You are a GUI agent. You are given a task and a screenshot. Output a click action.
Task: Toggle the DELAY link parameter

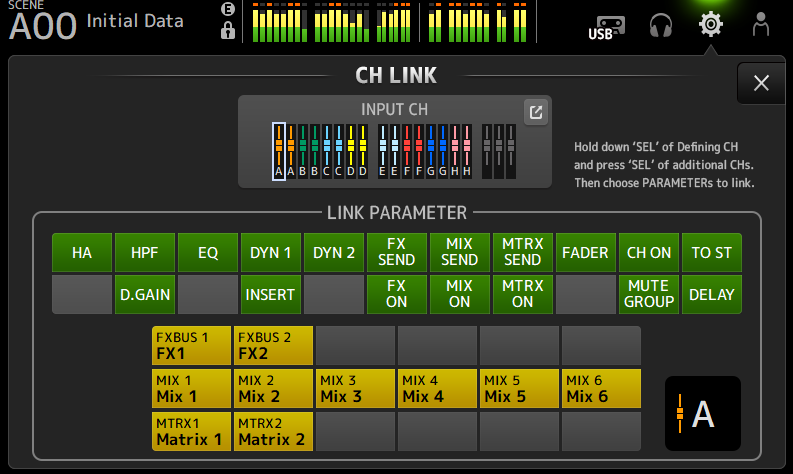coord(711,295)
